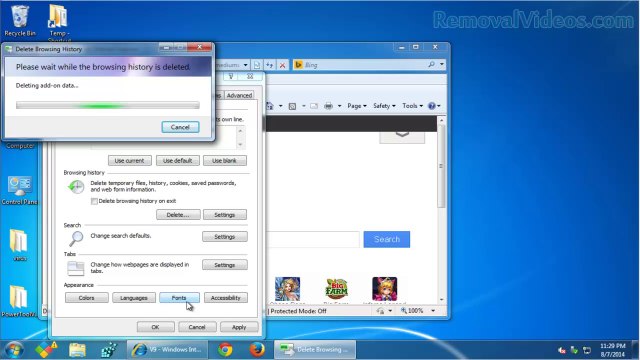This screenshot has width=640, height=360.
Task: Enable Delete browsing history on exit
Action: click(x=94, y=201)
